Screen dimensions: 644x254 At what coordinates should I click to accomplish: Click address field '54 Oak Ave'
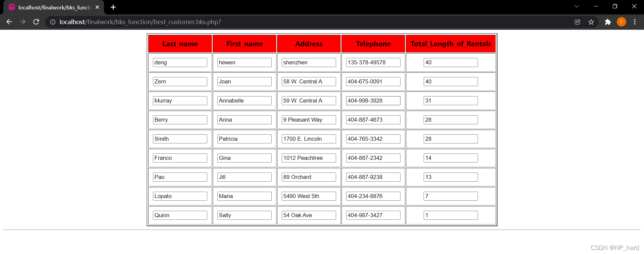(309, 215)
